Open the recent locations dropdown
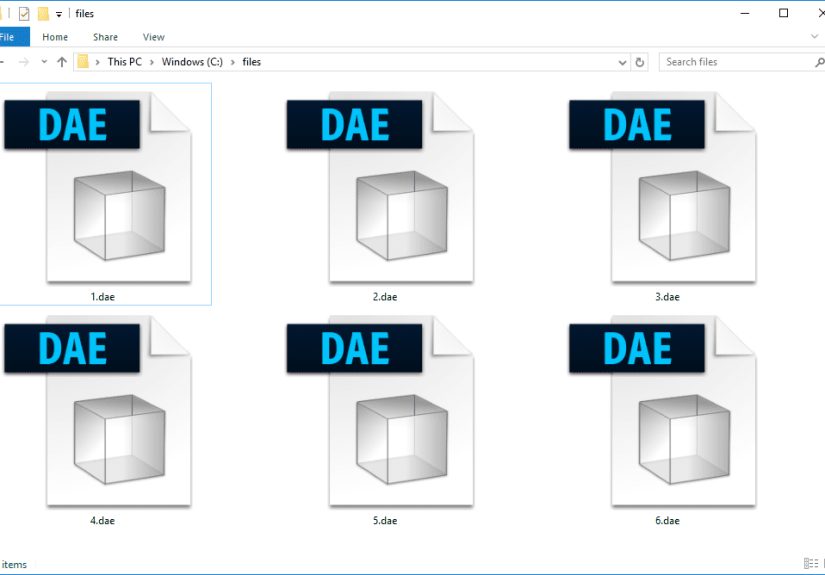 tap(44, 62)
